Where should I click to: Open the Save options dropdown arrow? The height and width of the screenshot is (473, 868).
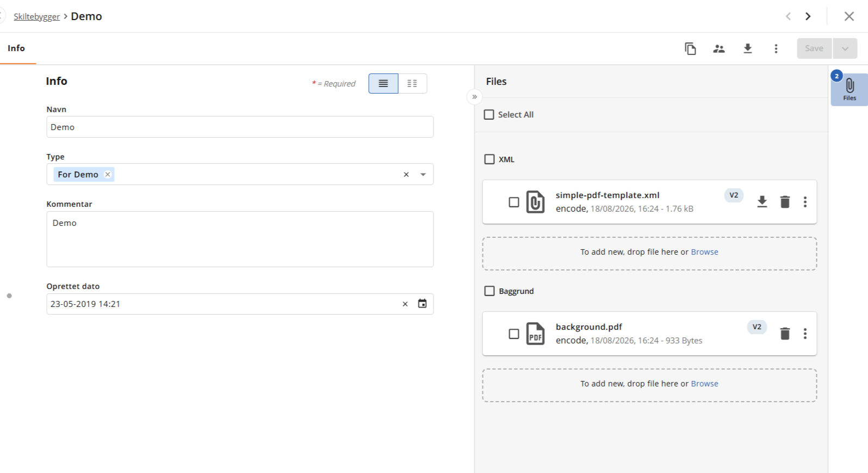point(845,48)
